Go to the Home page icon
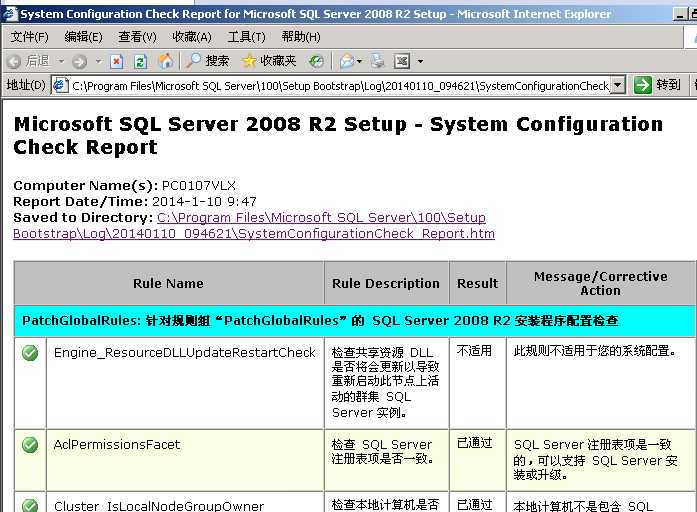The width and height of the screenshot is (697, 512). [x=166, y=61]
